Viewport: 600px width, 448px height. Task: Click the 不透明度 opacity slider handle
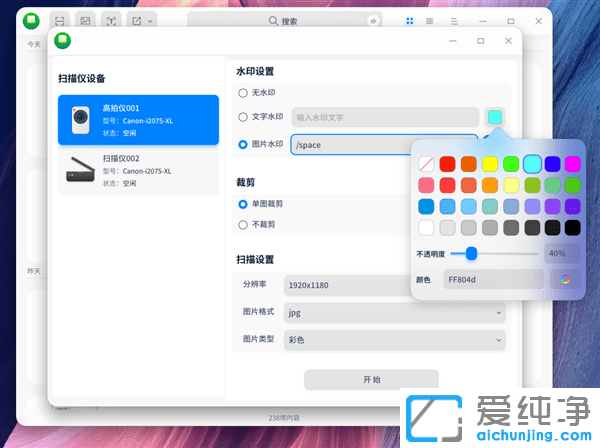pyautogui.click(x=471, y=254)
